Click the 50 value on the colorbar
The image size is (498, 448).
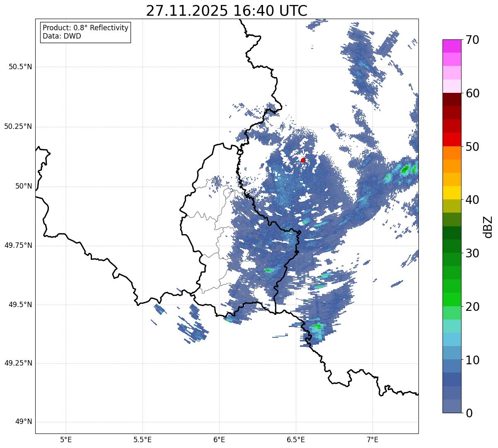pyautogui.click(x=472, y=147)
